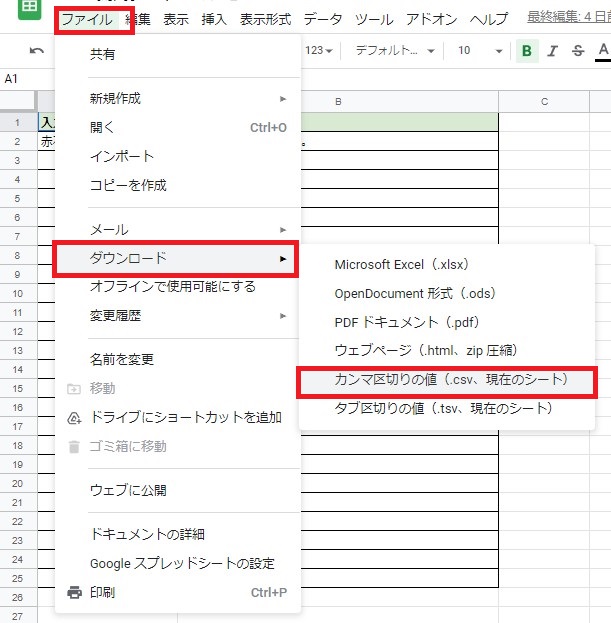The width and height of the screenshot is (611, 623).
Task: Click the printer icon beside 印刷
Action: [74, 592]
